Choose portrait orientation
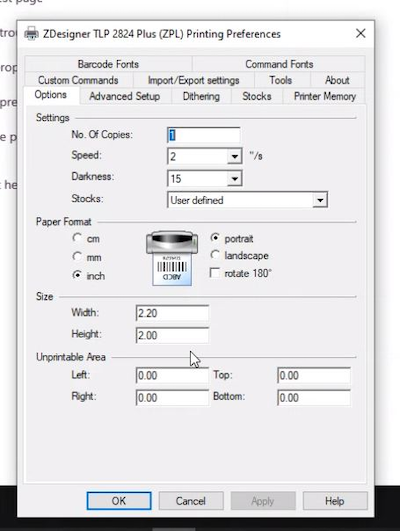This screenshot has height=531, width=400. tap(215, 238)
